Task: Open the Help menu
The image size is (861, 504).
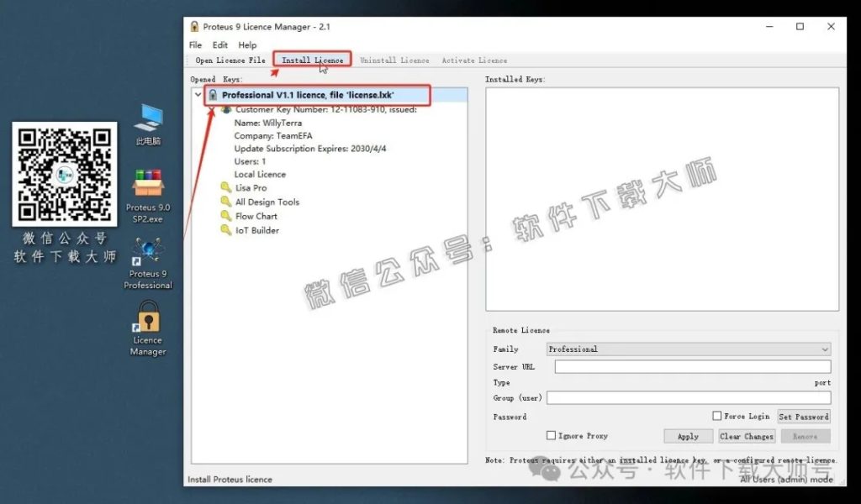Action: [x=247, y=45]
